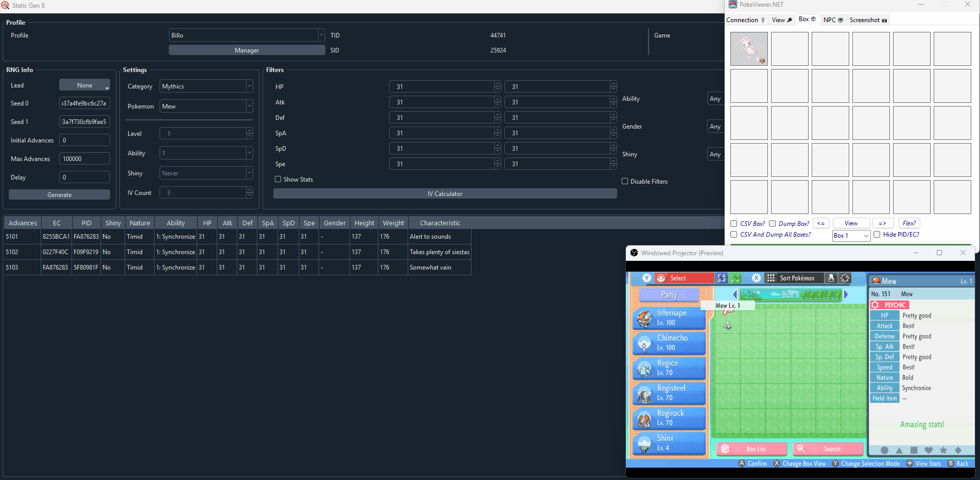Click the PSYCHIC type badge icon

[x=875, y=305]
